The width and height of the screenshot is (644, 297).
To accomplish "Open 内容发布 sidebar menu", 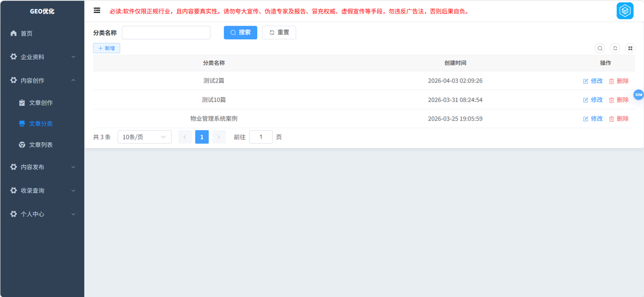I will 42,167.
